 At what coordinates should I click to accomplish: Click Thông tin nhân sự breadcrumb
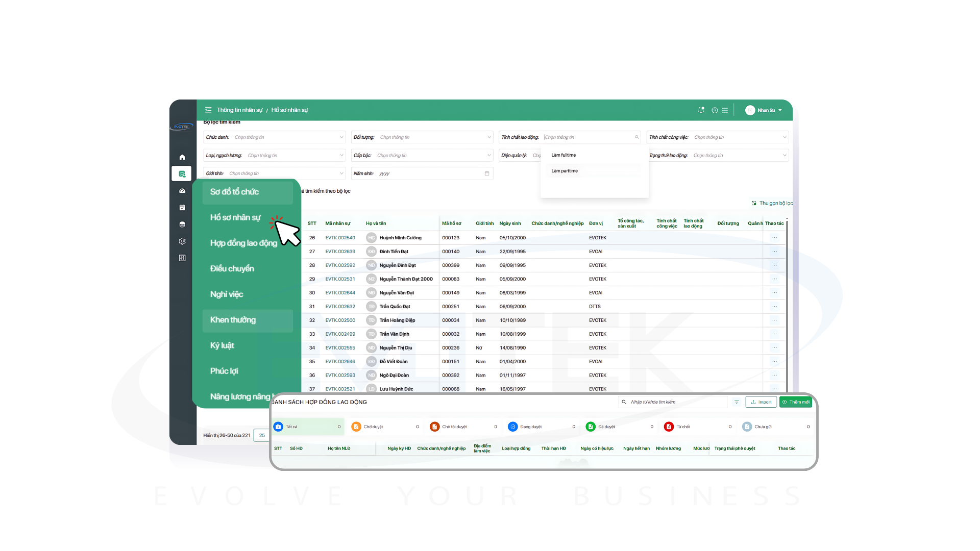click(240, 110)
